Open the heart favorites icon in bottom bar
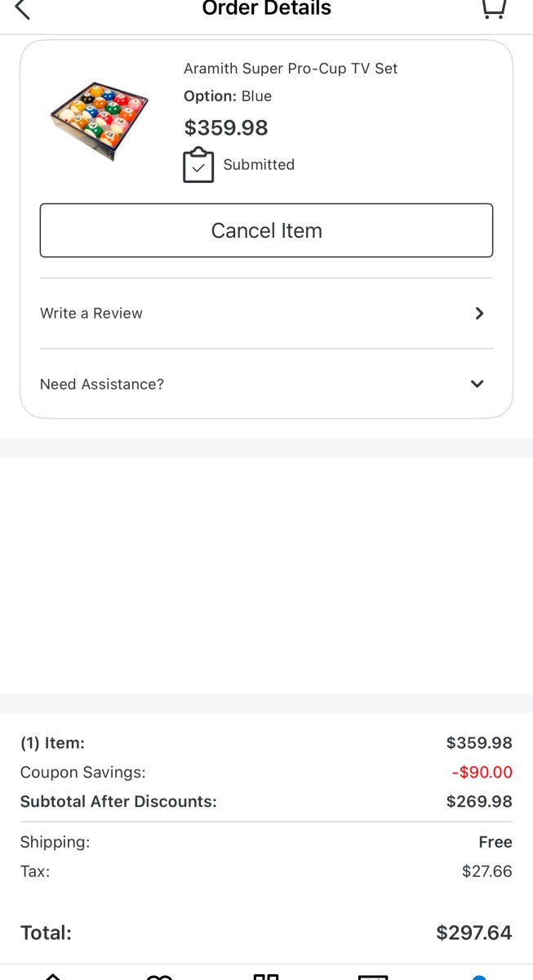Viewport: 533px width, 980px height. coord(159,976)
